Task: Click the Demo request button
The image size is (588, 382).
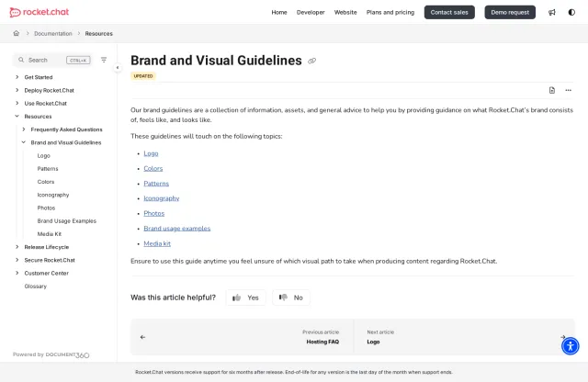Action: [x=510, y=12]
